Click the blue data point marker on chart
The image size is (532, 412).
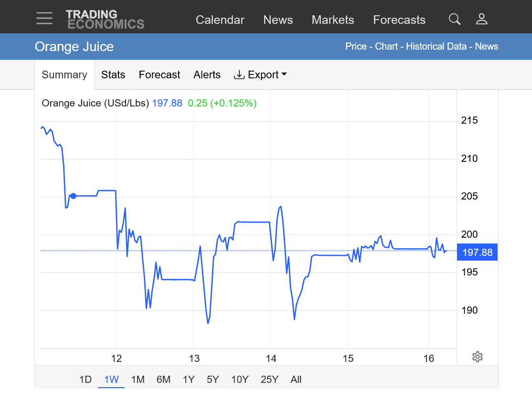click(x=73, y=196)
